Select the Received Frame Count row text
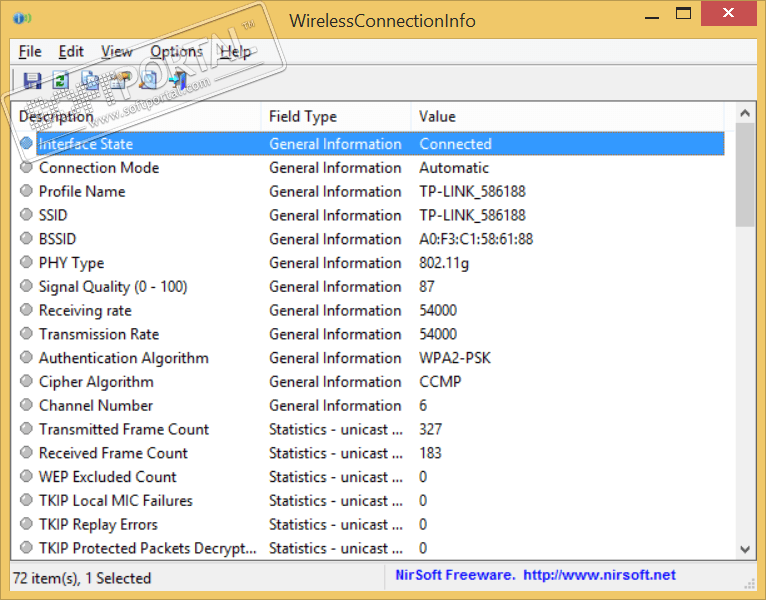Viewport: 766px width, 600px height. [x=113, y=453]
